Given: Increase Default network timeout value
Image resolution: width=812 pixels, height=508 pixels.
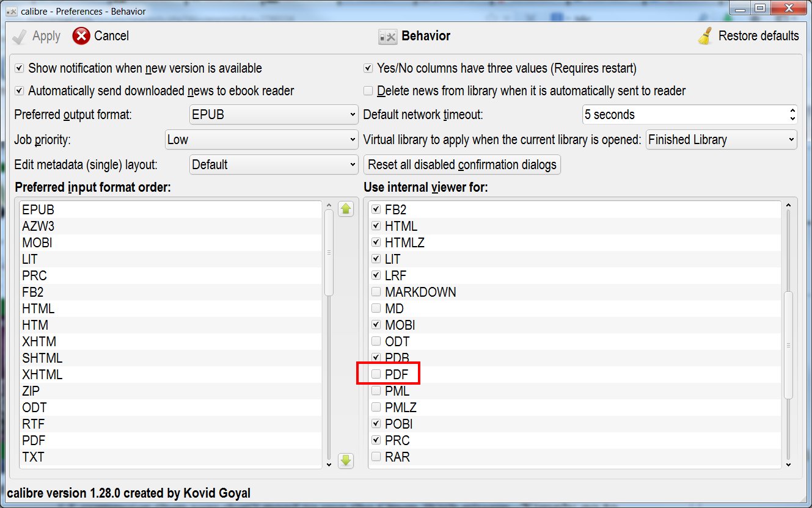Looking at the screenshot, I should 792,110.
